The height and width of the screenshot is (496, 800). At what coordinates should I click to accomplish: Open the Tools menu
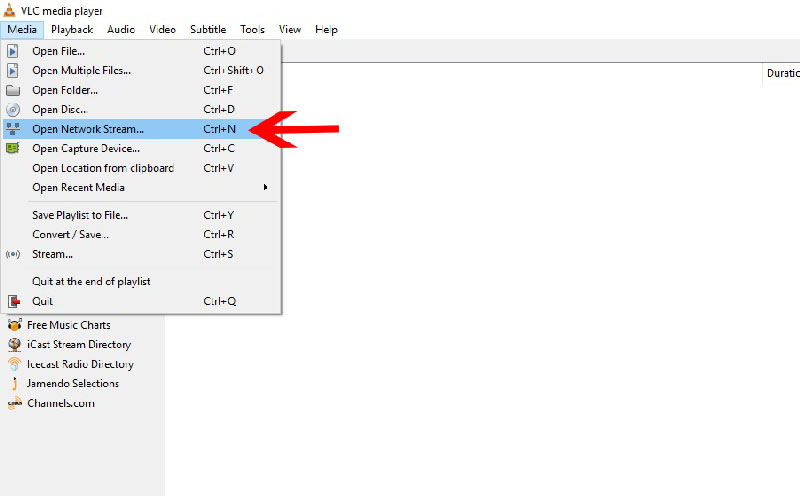[x=253, y=30]
